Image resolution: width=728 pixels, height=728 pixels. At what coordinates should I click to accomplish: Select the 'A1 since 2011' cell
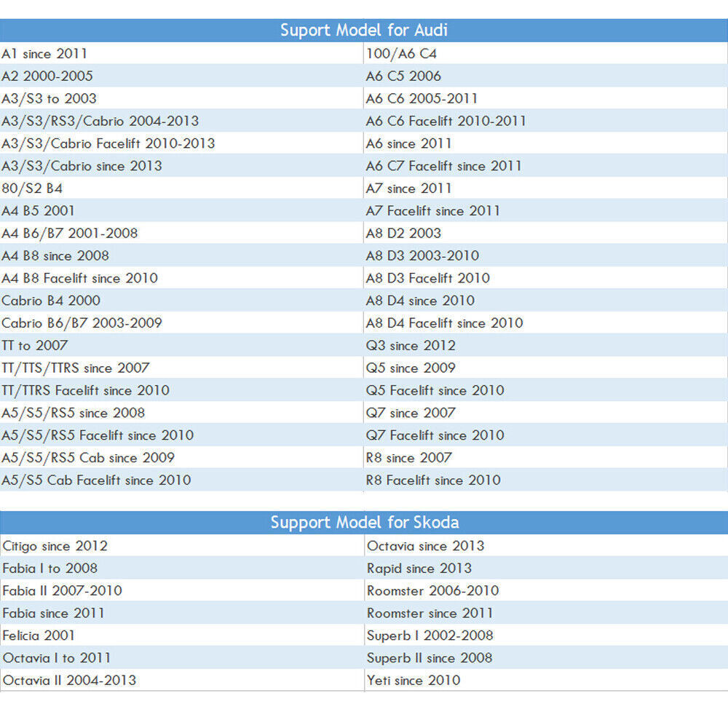(181, 53)
